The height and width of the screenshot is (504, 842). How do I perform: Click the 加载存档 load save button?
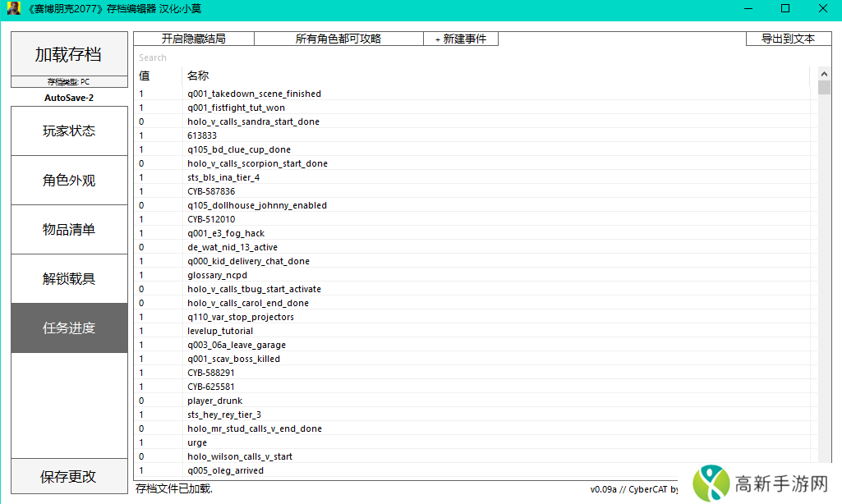click(x=69, y=54)
